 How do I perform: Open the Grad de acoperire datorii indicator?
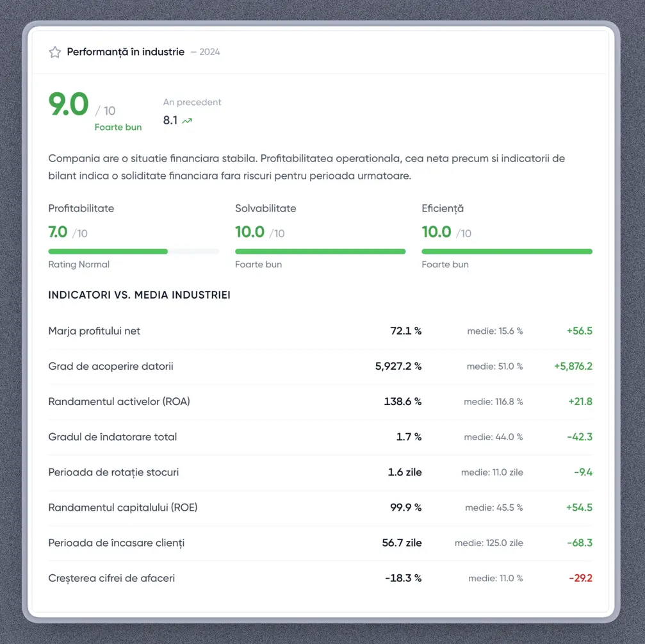click(x=111, y=367)
